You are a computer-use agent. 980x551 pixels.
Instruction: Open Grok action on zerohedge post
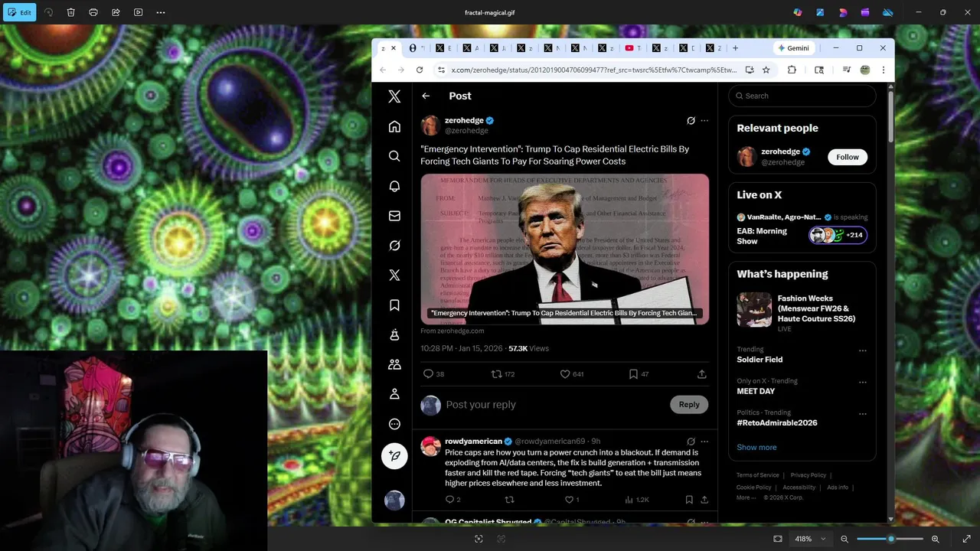pos(691,120)
